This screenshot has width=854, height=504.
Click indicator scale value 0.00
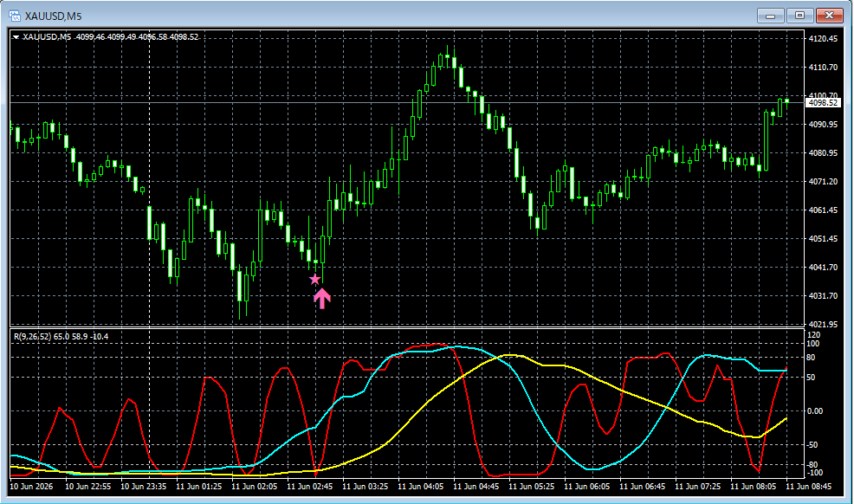click(x=815, y=411)
